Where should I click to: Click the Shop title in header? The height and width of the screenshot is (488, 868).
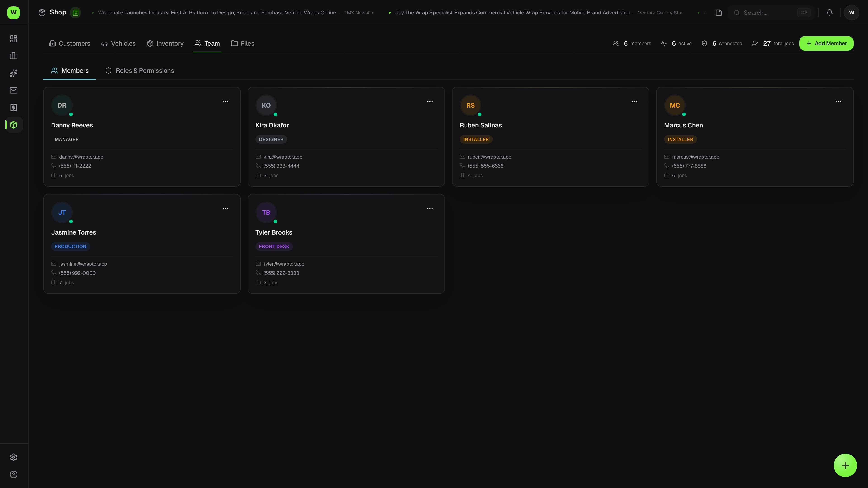(58, 12)
